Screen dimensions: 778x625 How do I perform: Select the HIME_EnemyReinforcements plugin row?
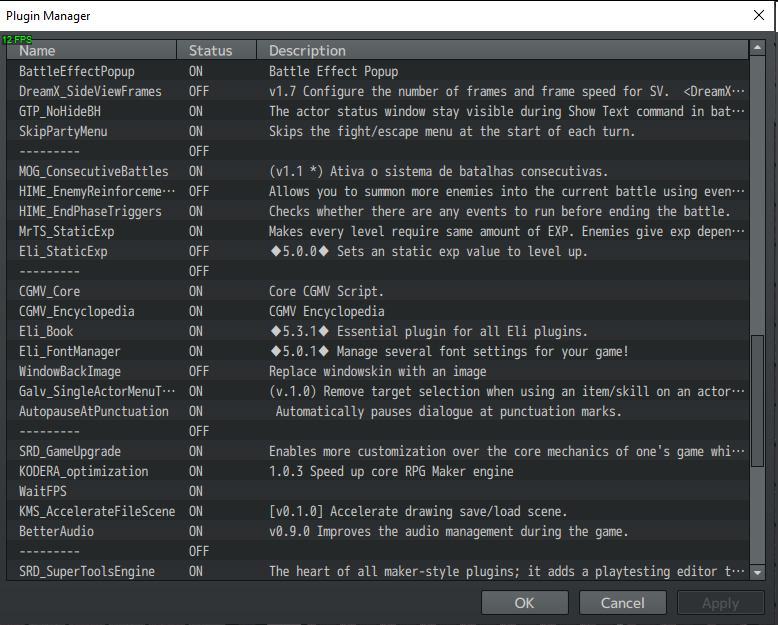click(x=378, y=191)
